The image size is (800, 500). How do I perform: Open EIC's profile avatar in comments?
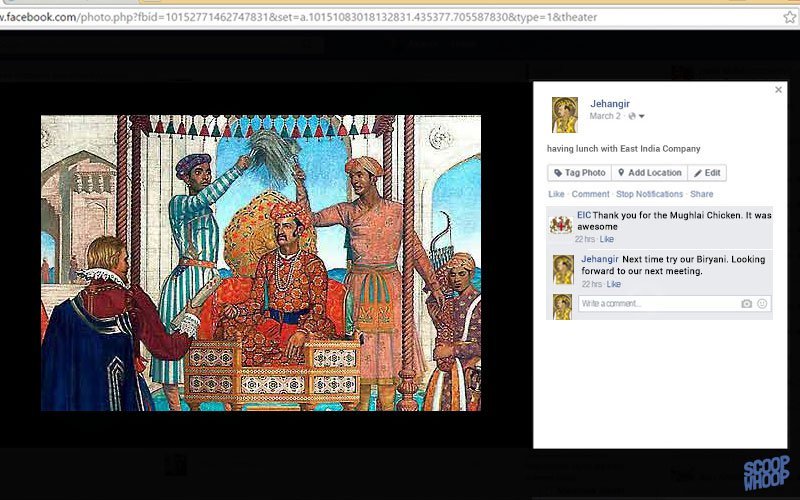coord(561,224)
